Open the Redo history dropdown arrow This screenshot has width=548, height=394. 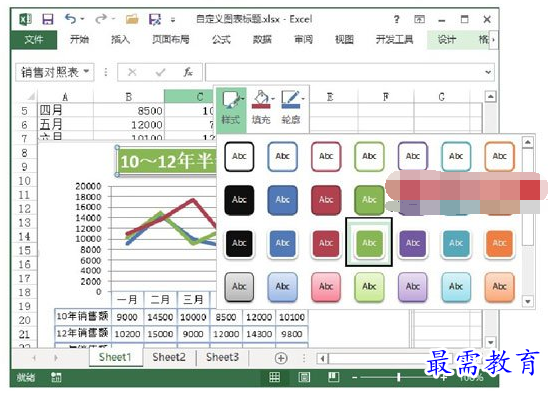[x=114, y=19]
